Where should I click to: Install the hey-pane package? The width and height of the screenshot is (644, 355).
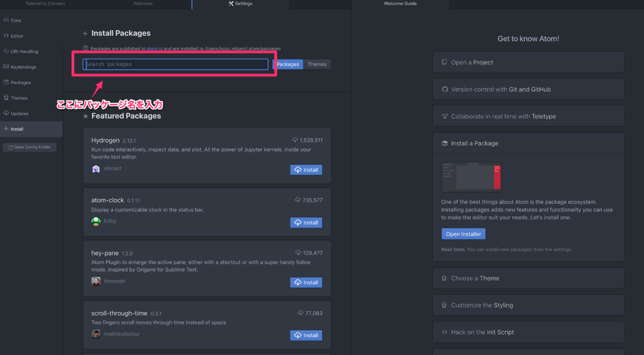(x=306, y=282)
